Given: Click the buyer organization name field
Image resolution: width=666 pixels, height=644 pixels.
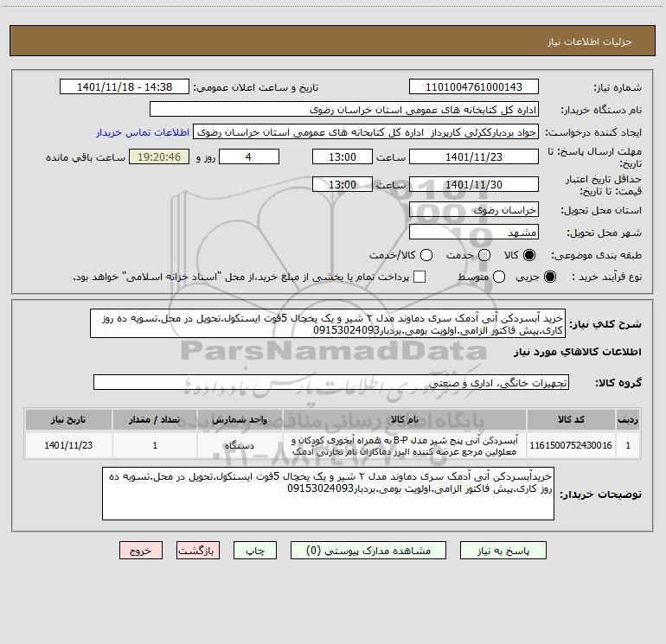Looking at the screenshot, I should tap(344, 110).
